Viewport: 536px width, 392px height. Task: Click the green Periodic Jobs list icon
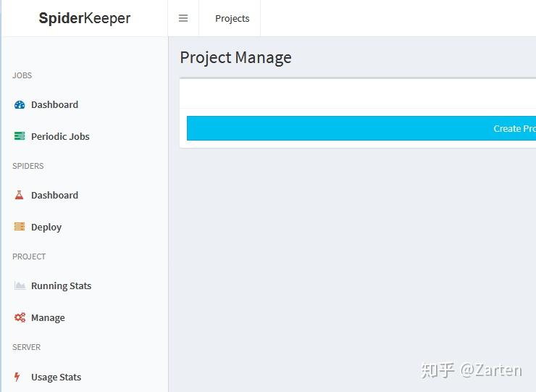(x=20, y=136)
